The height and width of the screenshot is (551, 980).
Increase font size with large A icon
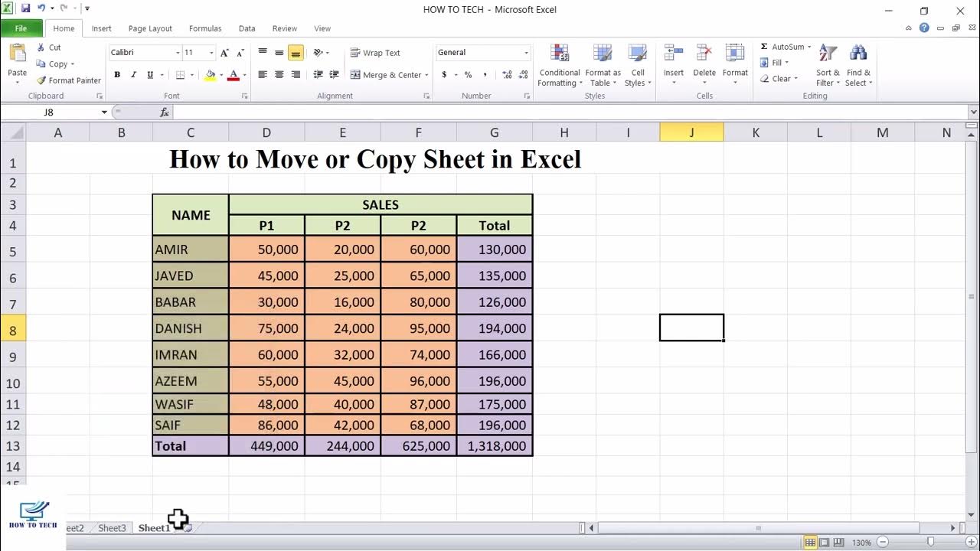coord(224,53)
